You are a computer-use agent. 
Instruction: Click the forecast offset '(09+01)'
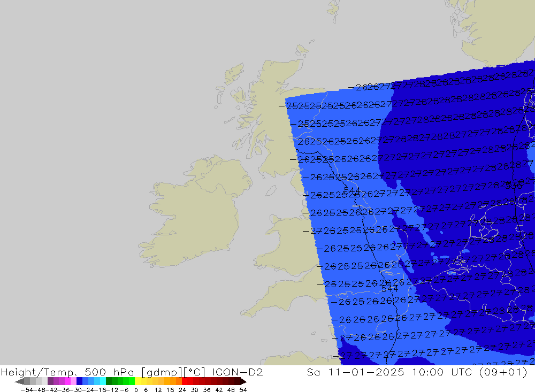pos(503,372)
